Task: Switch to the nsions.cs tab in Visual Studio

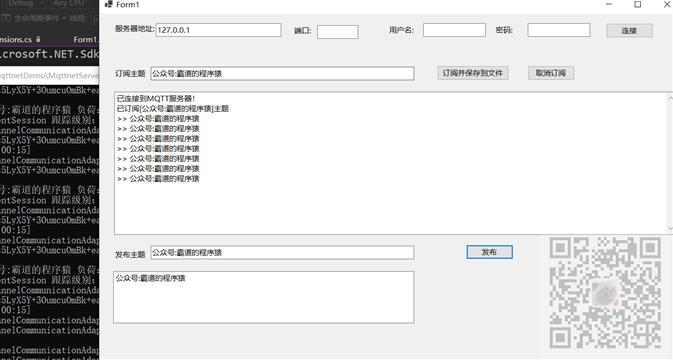Action: pyautogui.click(x=20, y=39)
